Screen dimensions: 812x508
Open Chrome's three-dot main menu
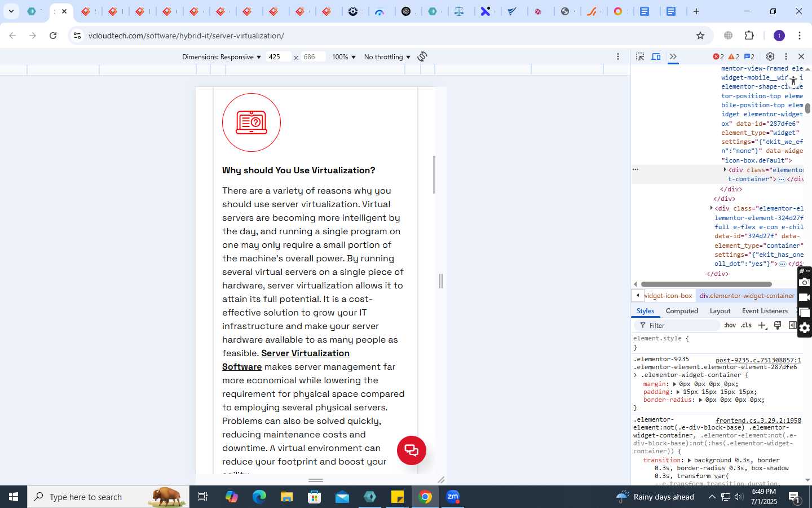(800, 36)
